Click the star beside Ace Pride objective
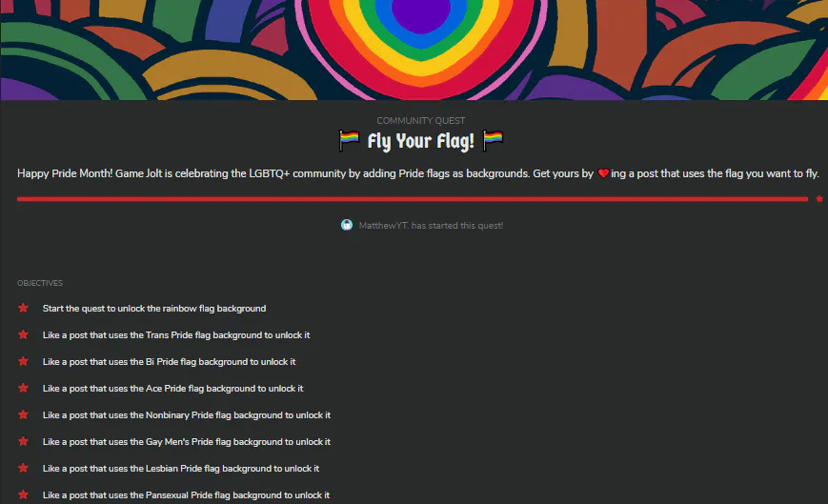This screenshot has height=504, width=828. click(x=23, y=388)
